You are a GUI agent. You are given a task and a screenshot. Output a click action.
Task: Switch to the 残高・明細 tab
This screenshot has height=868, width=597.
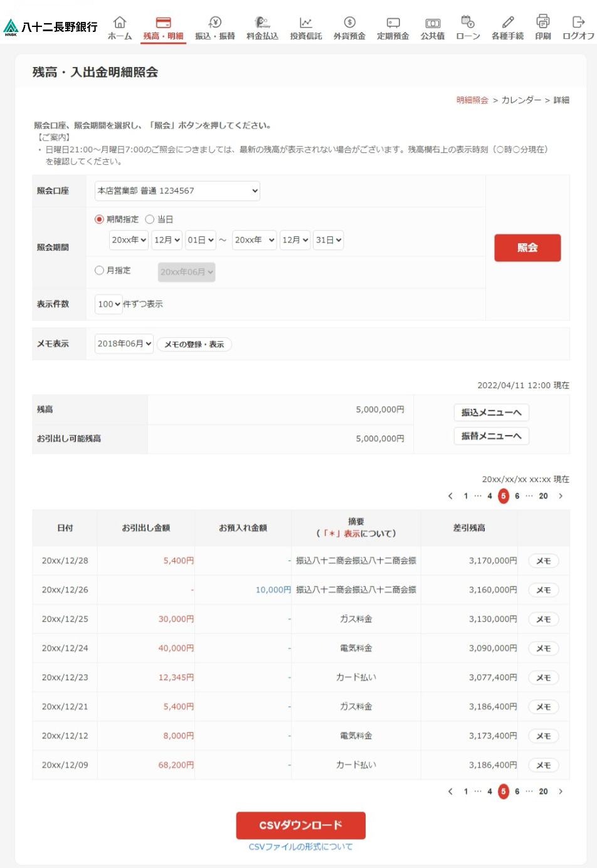163,29
